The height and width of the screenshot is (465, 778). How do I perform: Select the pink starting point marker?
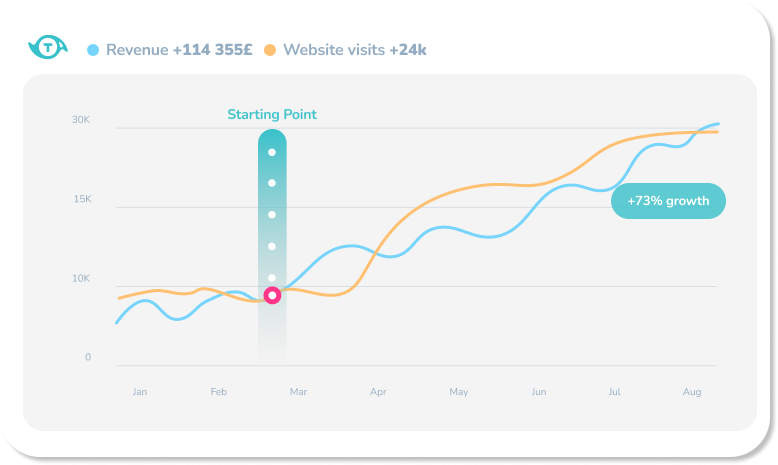point(272,295)
